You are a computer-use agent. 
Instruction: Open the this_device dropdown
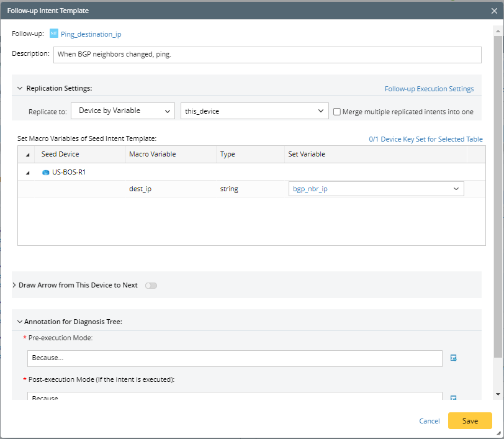pos(254,111)
